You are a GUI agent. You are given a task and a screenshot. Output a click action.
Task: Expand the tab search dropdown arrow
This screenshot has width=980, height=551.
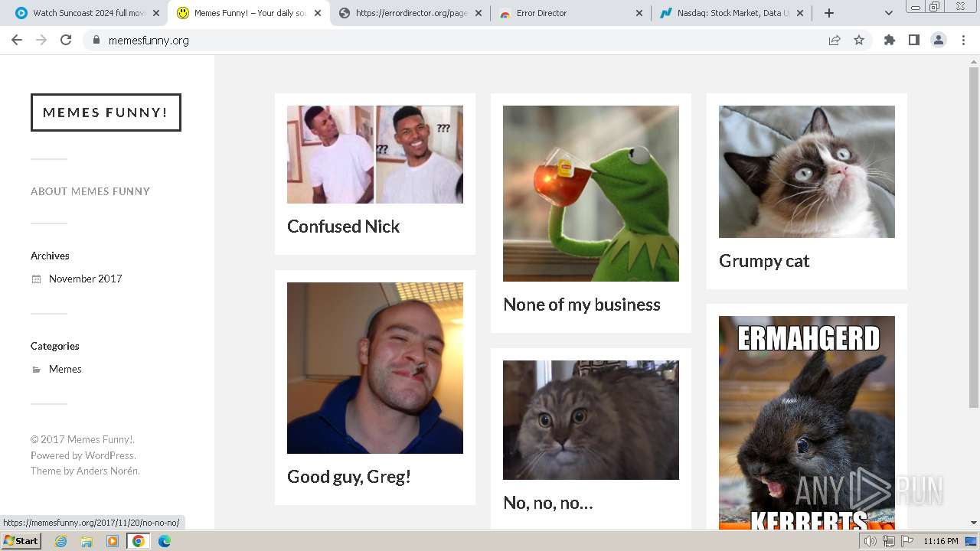(x=889, y=13)
